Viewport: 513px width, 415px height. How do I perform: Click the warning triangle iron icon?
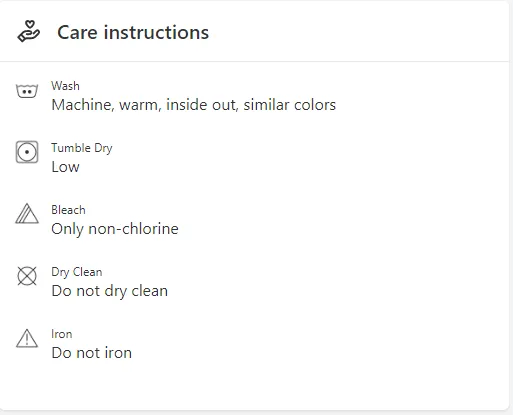point(27,338)
